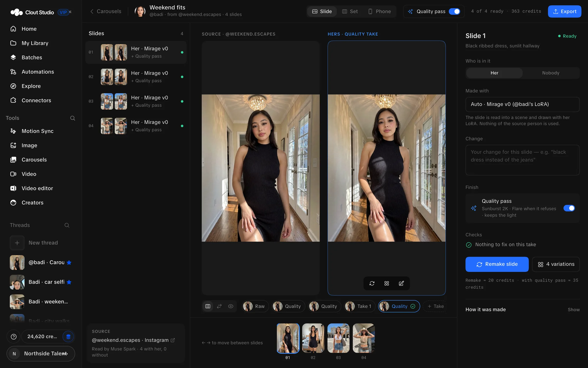This screenshot has height=368, width=588.
Task: Click the credits coin stack icon
Action: [68, 337]
